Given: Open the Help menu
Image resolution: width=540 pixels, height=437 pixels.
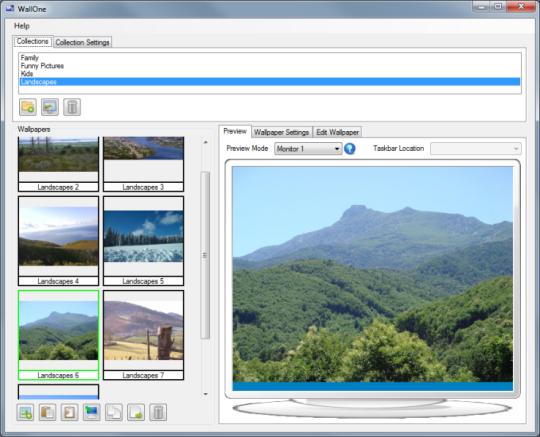Looking at the screenshot, I should tap(22, 26).
